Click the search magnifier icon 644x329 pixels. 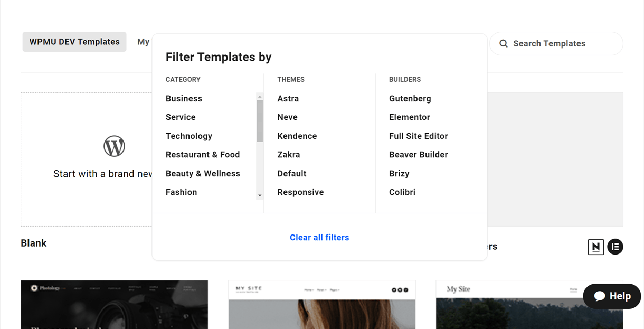pos(504,44)
